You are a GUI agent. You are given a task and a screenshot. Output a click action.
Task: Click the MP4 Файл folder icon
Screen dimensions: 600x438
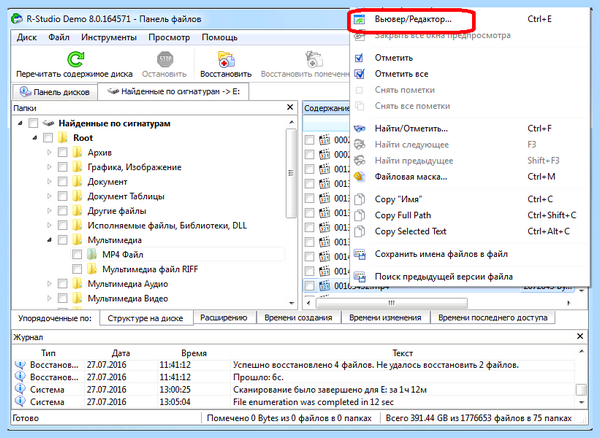pyautogui.click(x=92, y=254)
